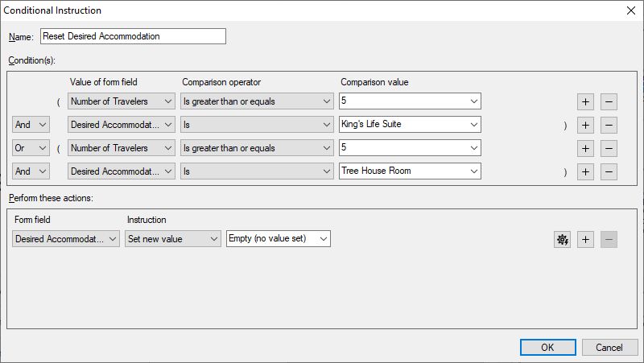Click the Comparison value column header
644x363 pixels.
[x=374, y=82]
